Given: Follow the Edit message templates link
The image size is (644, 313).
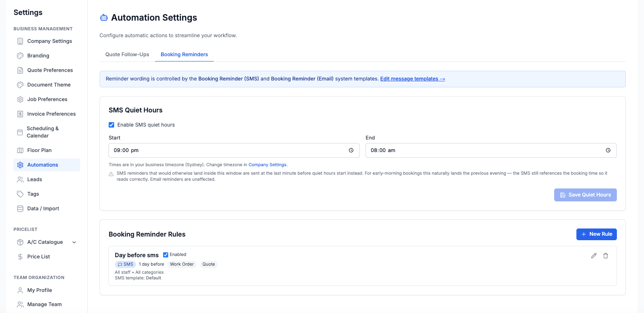Looking at the screenshot, I should (x=412, y=79).
